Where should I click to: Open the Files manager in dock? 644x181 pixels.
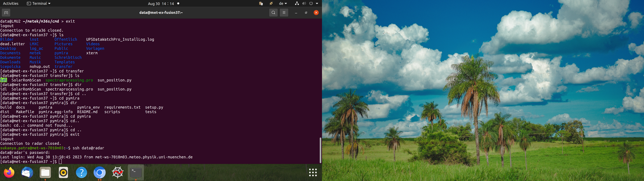click(45, 172)
